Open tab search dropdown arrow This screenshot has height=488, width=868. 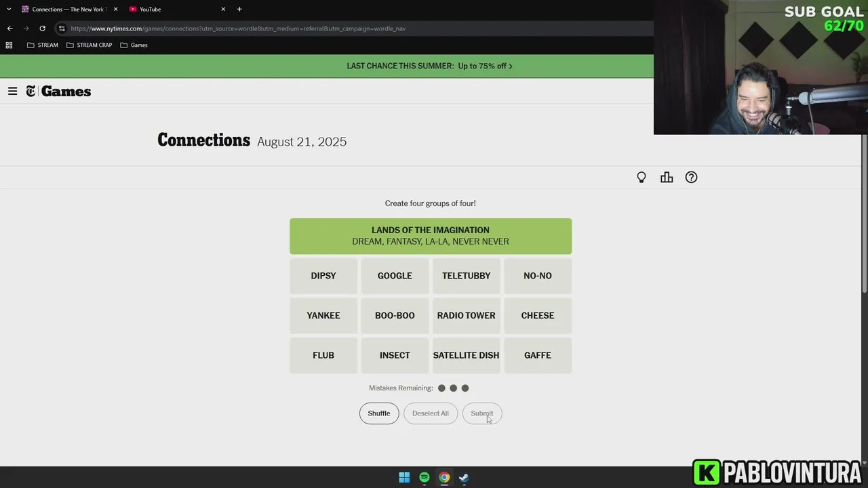[9, 9]
